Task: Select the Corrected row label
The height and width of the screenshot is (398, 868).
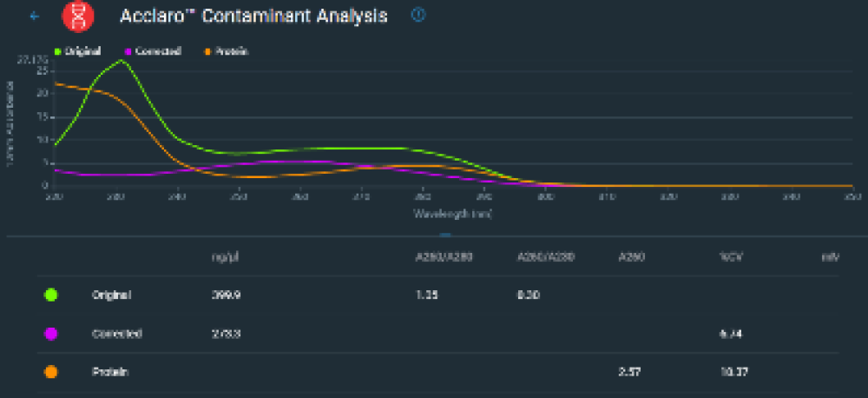Action: coord(116,333)
